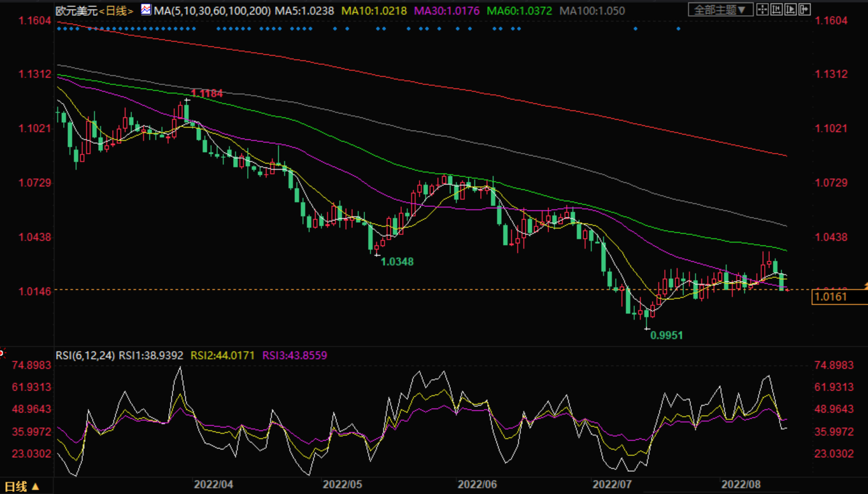Screen dimensions: 868x494
Task: Click the orange arrow at right edge of price line
Action: 865,285
